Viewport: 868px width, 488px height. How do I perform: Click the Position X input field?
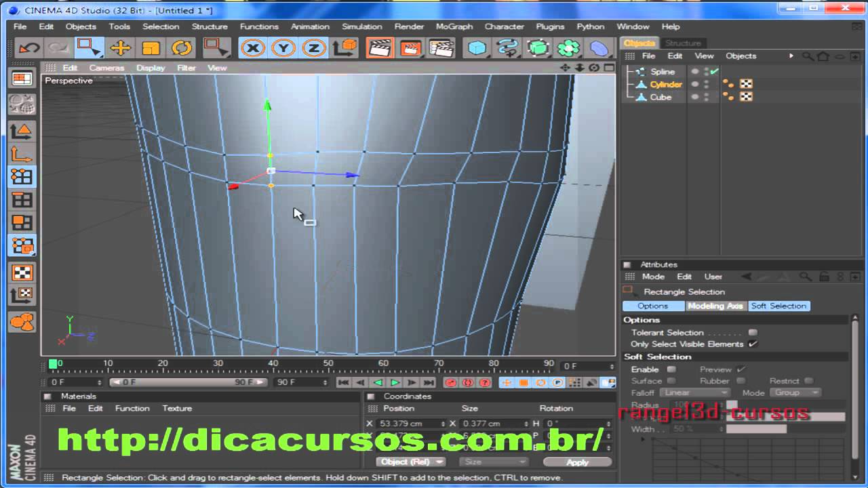tap(411, 424)
